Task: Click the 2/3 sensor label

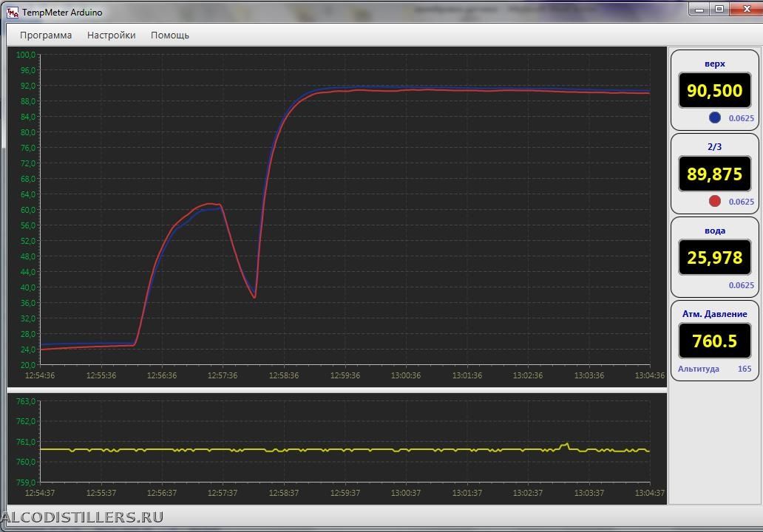Action: point(714,147)
